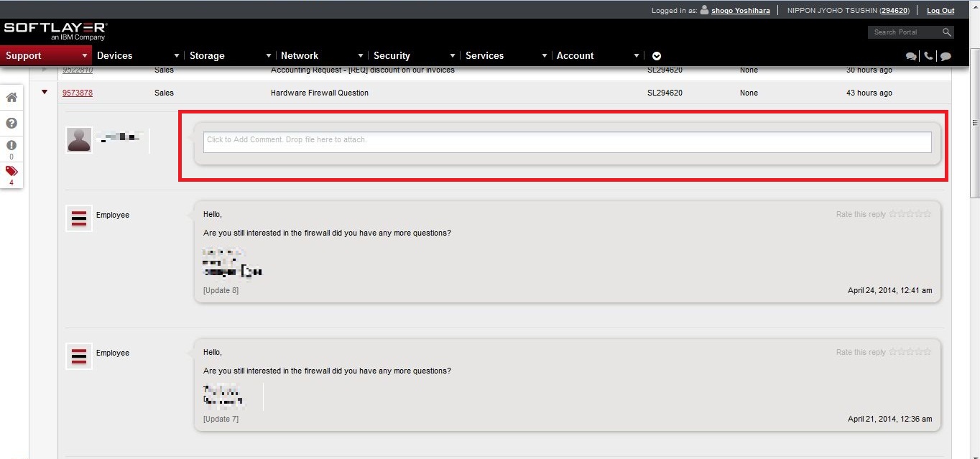This screenshot has height=459, width=980.
Task: Click the search magnifier icon
Action: coord(947,32)
